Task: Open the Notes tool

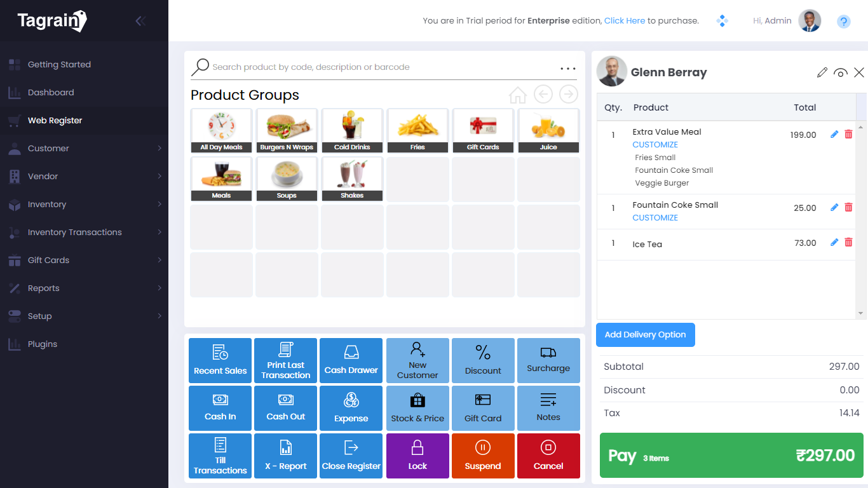Action: 548,408
